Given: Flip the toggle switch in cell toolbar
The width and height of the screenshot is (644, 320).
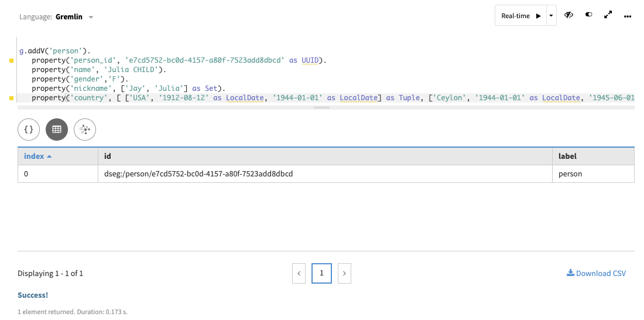Looking at the screenshot, I should [588, 15].
